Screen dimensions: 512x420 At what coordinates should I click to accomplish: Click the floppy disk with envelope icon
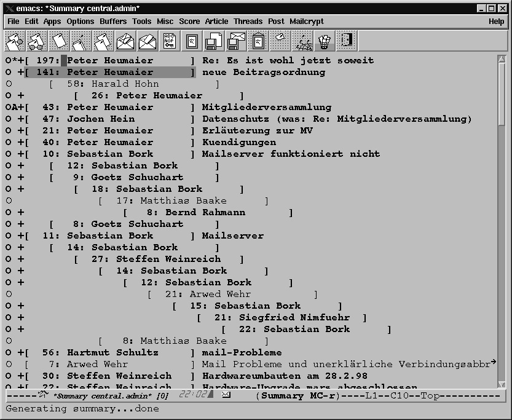click(x=235, y=41)
